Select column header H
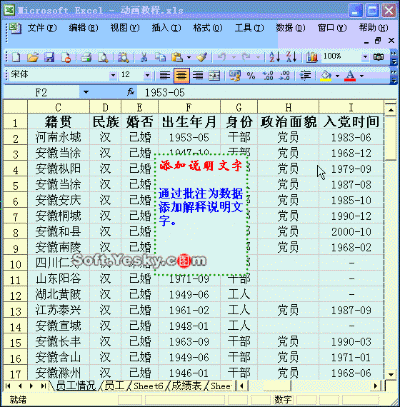Screen dimensions: 400x407 click(288, 107)
